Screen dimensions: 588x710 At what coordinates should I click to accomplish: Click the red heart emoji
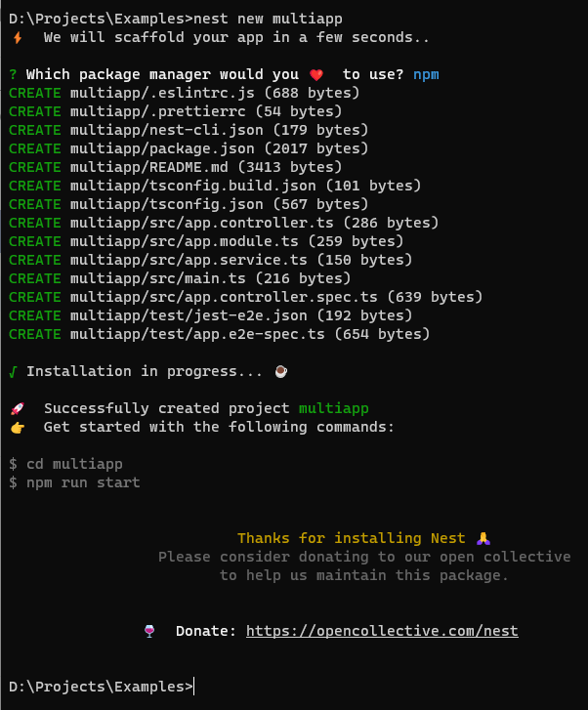[x=316, y=75]
